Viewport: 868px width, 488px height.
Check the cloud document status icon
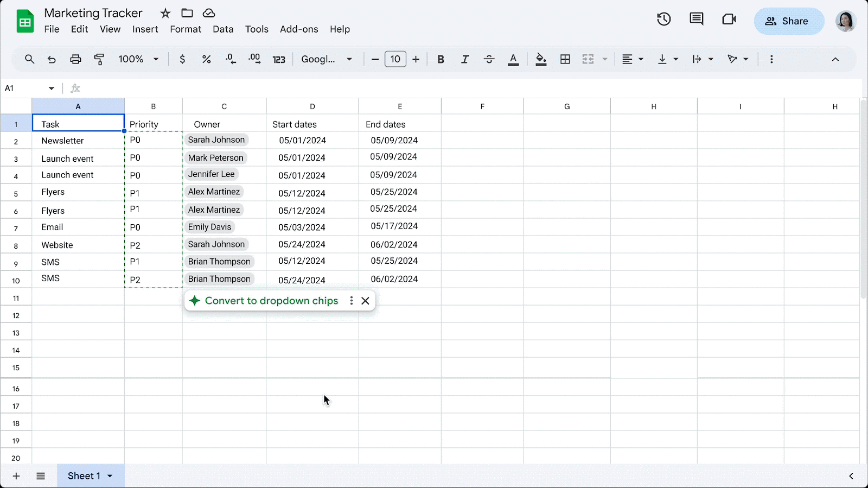click(209, 13)
